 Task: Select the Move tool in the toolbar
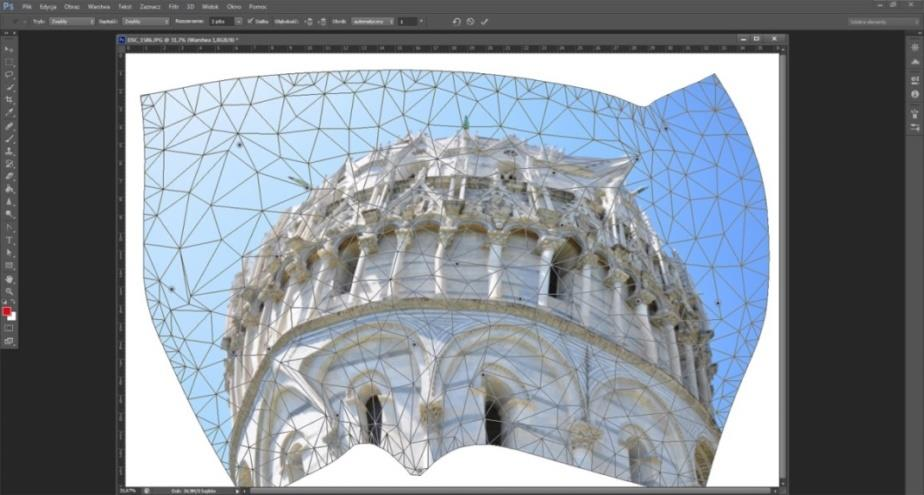(x=10, y=49)
